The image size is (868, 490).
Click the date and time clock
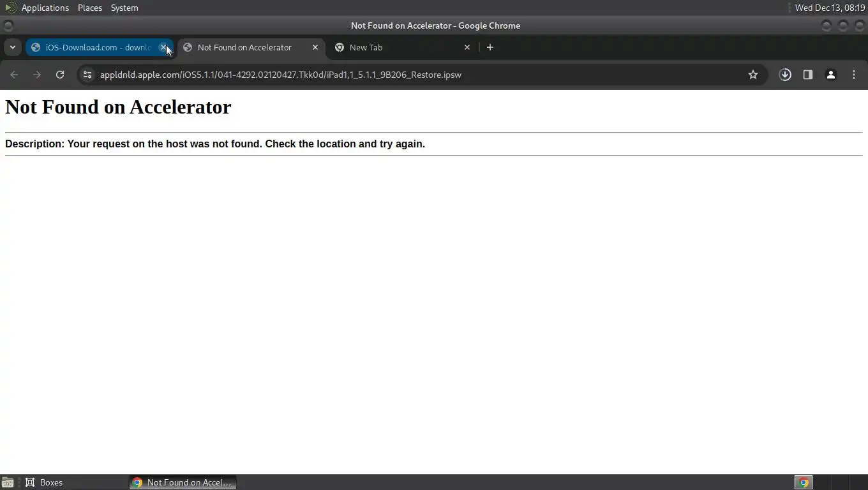tap(830, 8)
